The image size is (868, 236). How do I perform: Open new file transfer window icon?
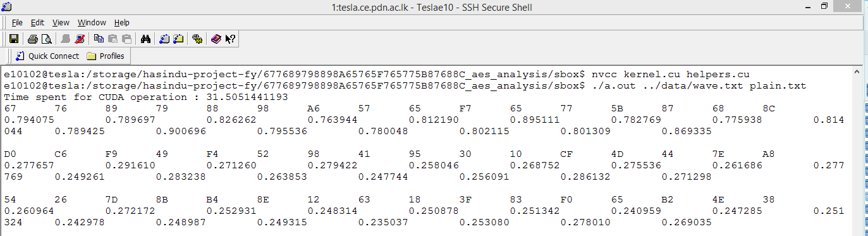coord(178,39)
